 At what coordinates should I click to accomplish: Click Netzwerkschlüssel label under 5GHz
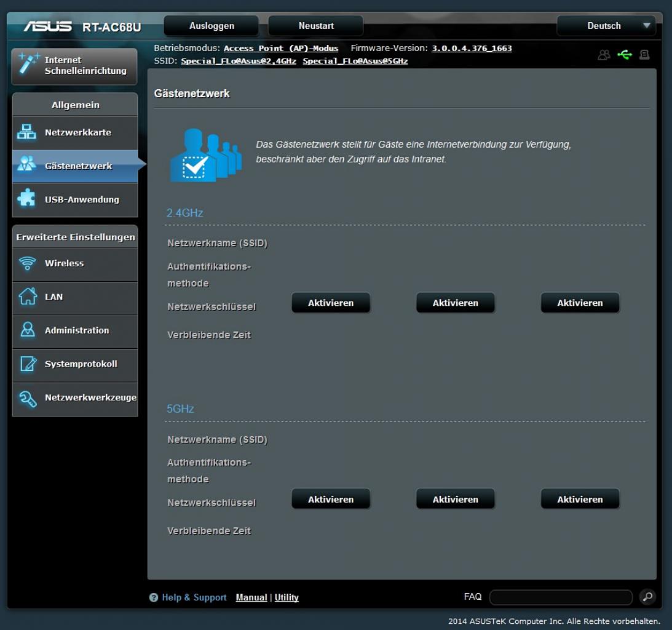211,503
